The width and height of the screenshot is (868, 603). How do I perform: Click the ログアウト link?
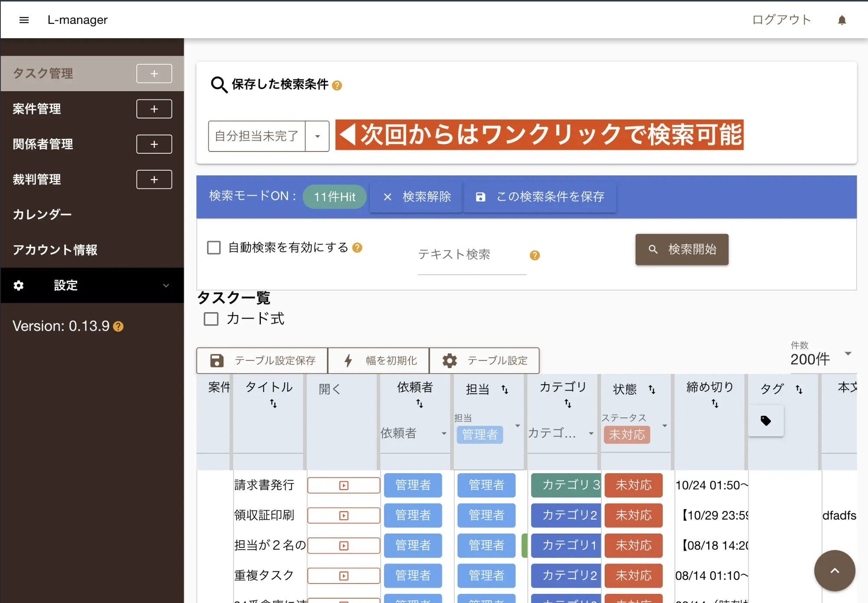[x=781, y=20]
